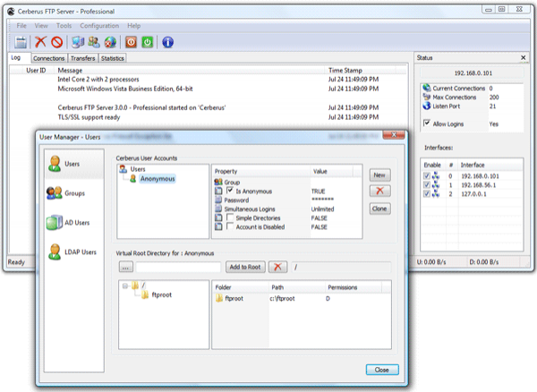Click the Clone button

click(379, 209)
